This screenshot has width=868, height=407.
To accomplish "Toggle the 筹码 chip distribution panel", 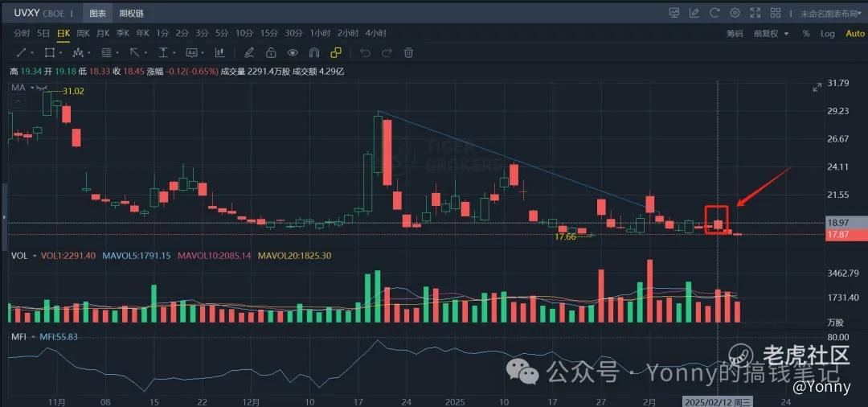I will point(735,33).
